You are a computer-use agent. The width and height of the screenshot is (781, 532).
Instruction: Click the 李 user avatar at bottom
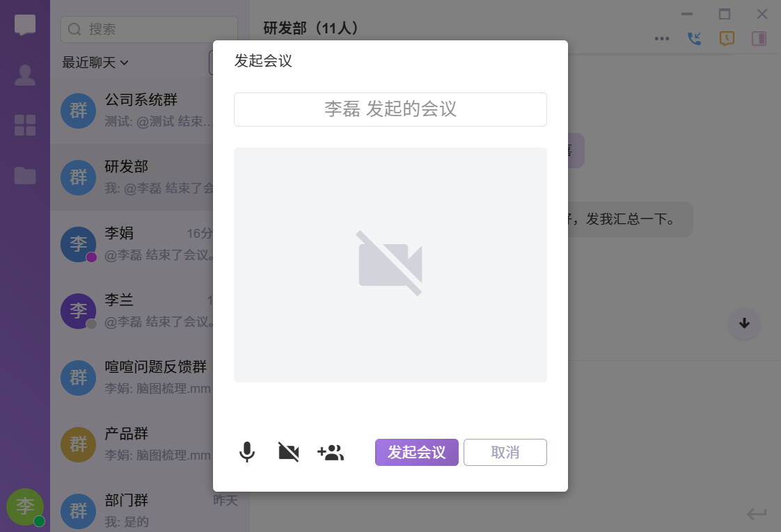[x=25, y=506]
